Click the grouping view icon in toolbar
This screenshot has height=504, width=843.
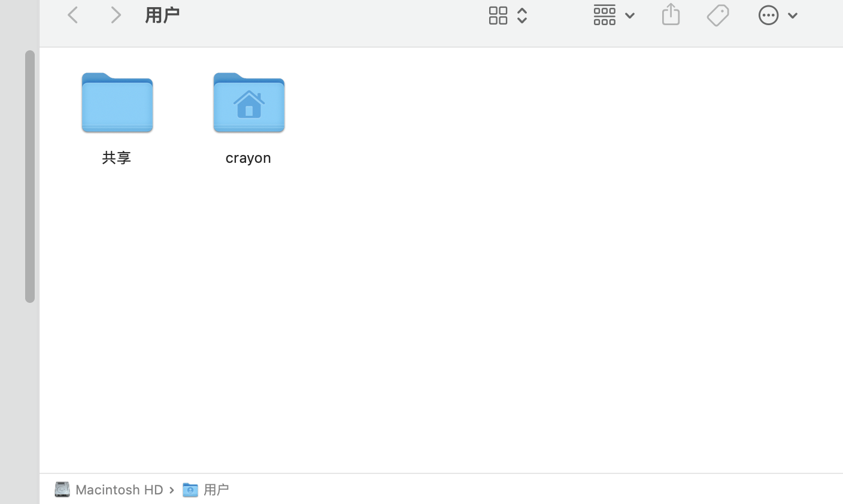(x=605, y=15)
